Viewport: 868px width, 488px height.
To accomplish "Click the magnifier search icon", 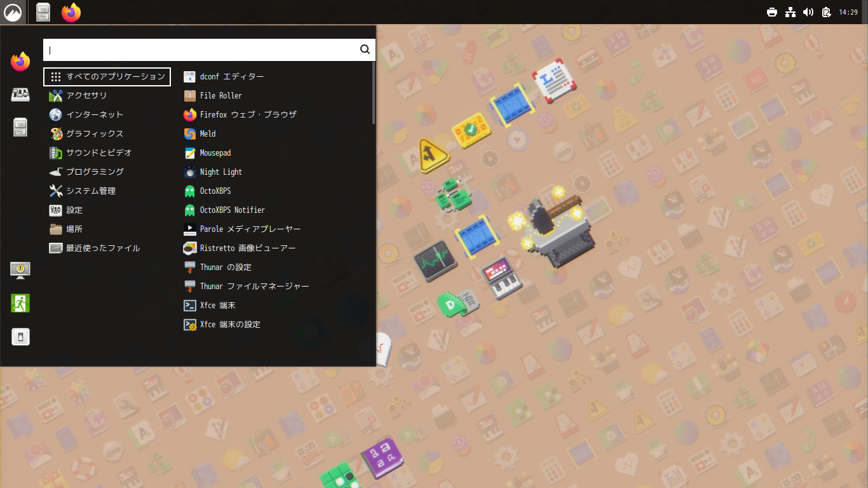I will [x=365, y=50].
